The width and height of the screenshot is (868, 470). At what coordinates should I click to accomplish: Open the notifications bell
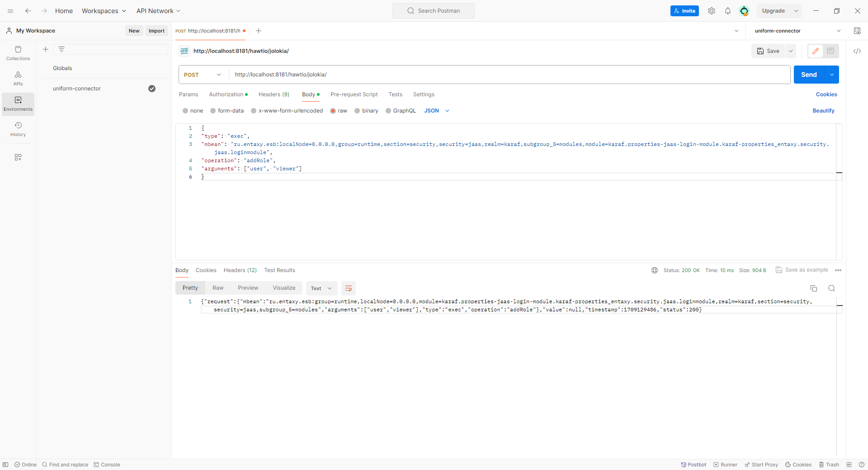pos(727,11)
